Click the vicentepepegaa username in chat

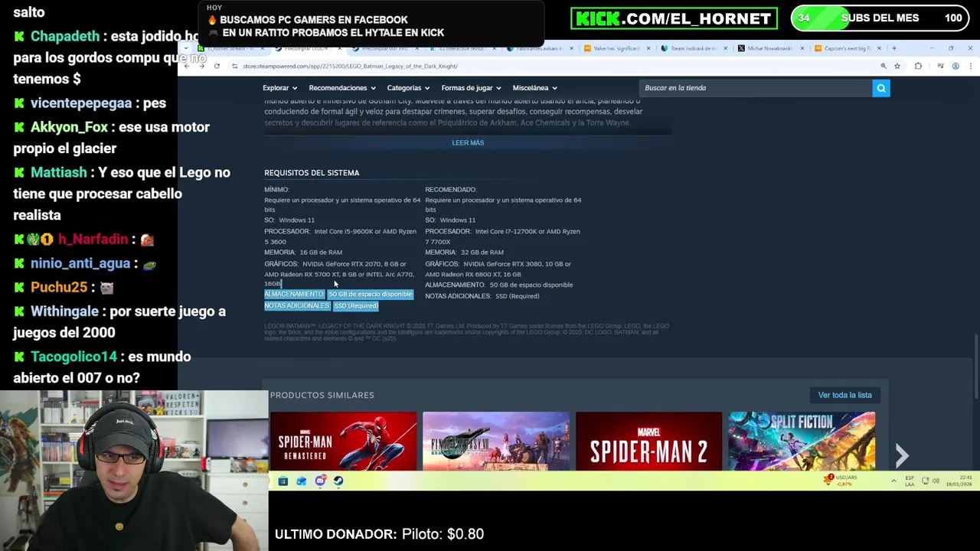click(x=81, y=103)
